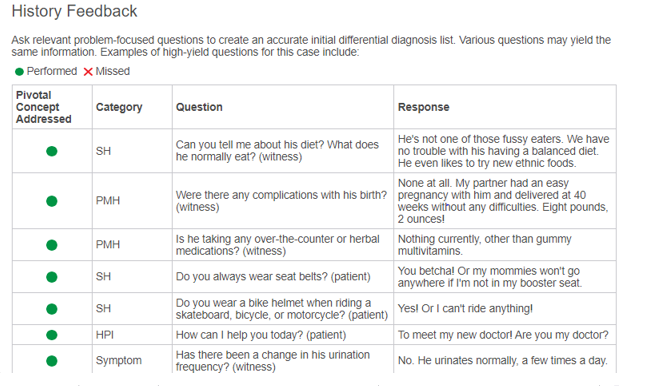Click the 'Do you always wear seat belts' question
The image size is (654, 386).
pos(273,277)
